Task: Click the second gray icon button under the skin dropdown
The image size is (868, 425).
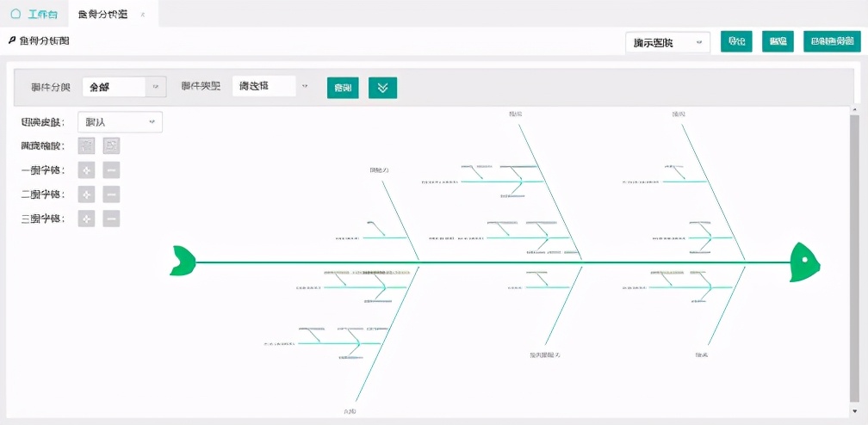Action: pos(111,146)
